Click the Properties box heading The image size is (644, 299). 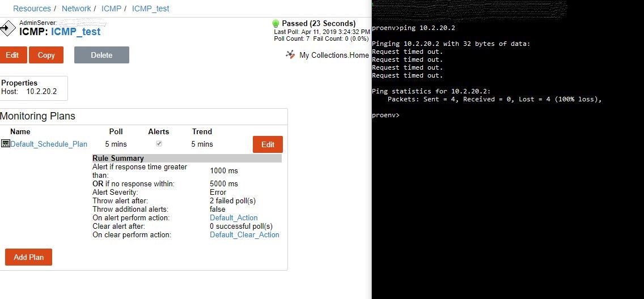click(19, 83)
